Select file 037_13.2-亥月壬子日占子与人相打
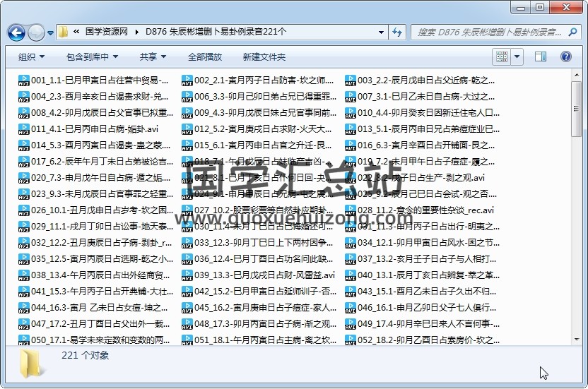The width and height of the screenshot is (588, 389). point(421,259)
